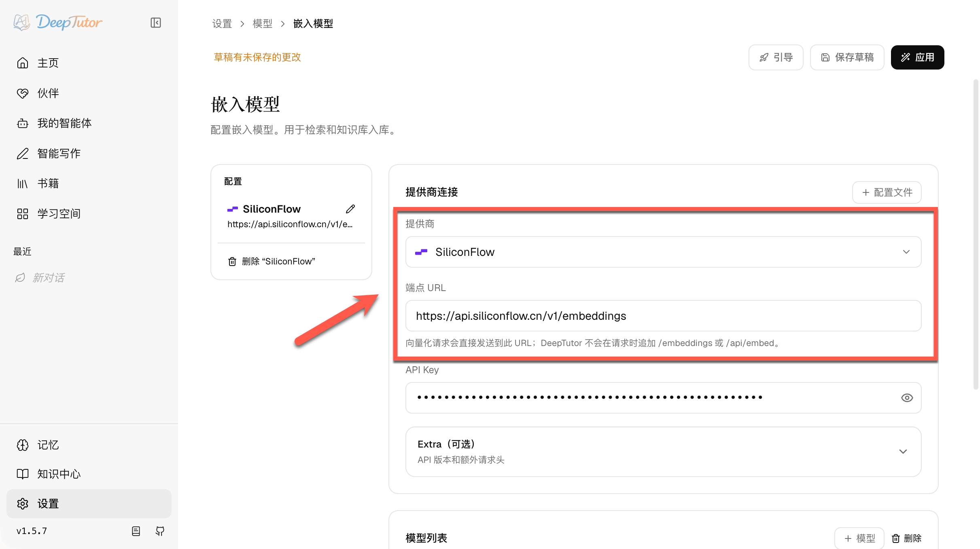This screenshot has width=980, height=549.
Task: Apply changes with 应用 button
Action: (x=917, y=57)
